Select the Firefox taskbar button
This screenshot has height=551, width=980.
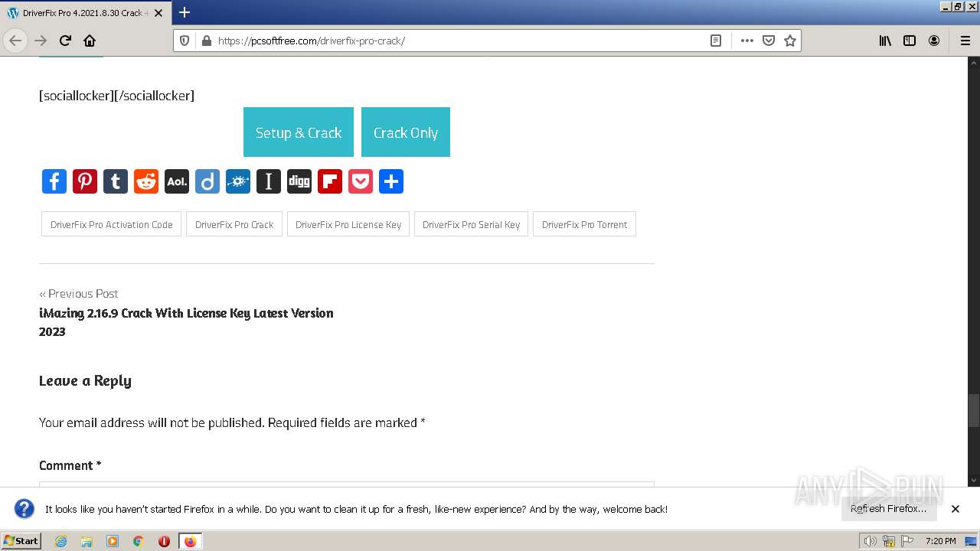pyautogui.click(x=190, y=541)
